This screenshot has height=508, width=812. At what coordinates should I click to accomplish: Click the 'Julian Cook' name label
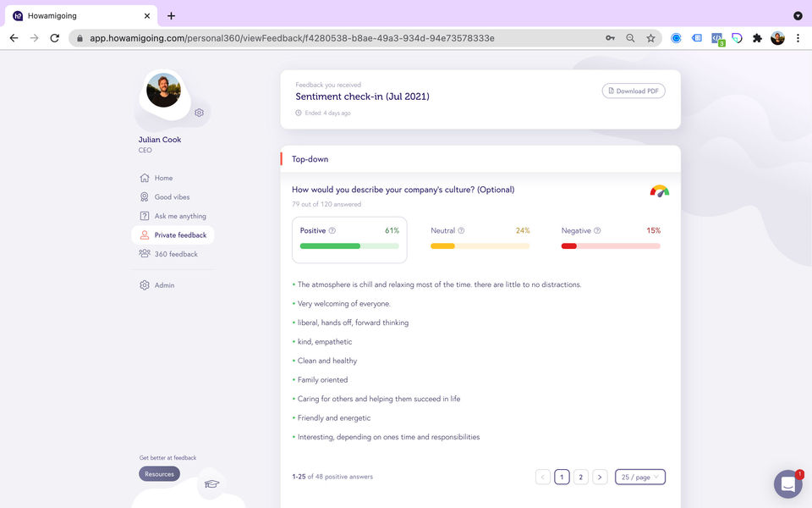(x=160, y=140)
